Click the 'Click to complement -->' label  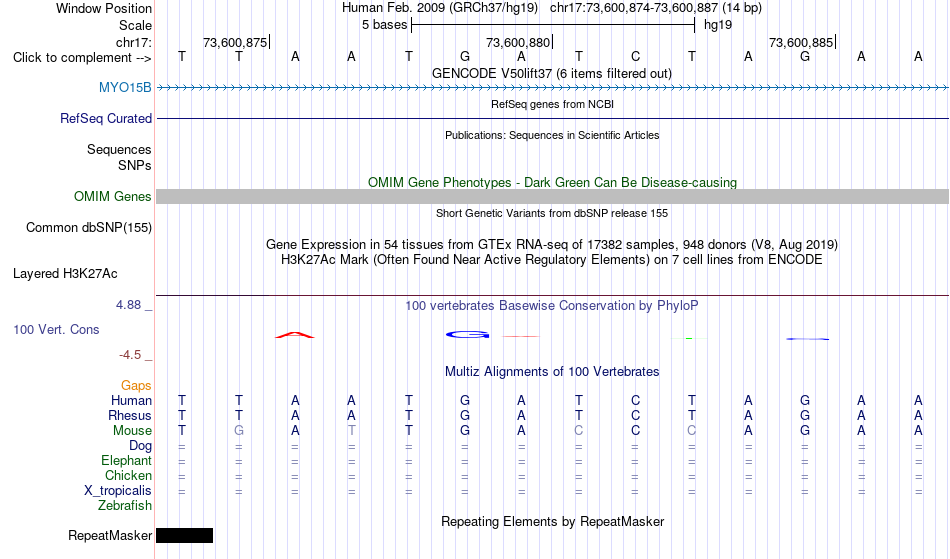pyautogui.click(x=82, y=58)
